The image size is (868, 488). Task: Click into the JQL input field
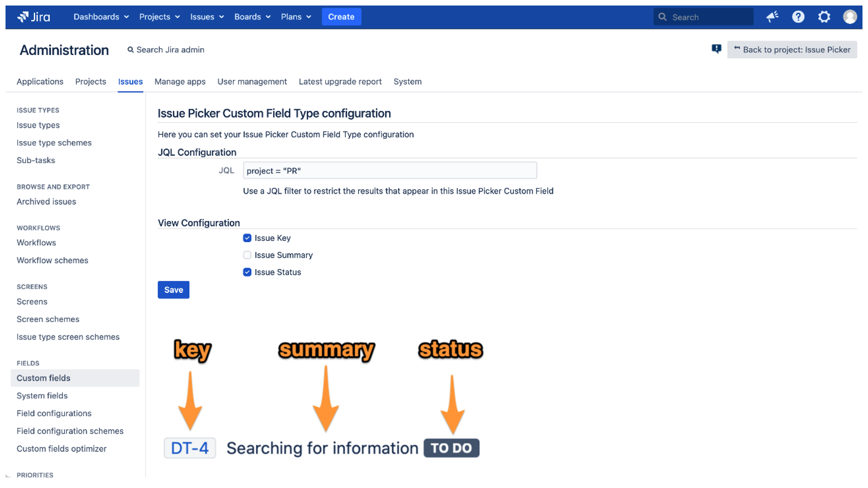389,171
